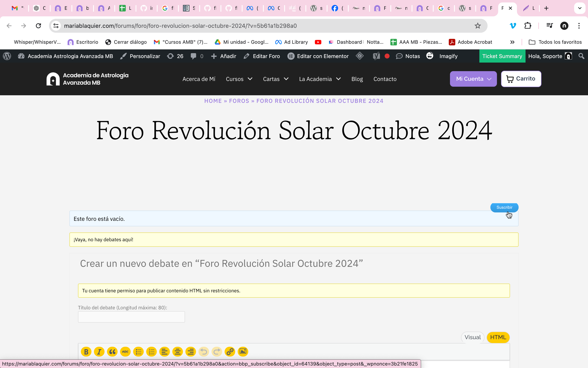Open the YouTube bookmark icon
The image size is (588, 368).
coord(318,42)
